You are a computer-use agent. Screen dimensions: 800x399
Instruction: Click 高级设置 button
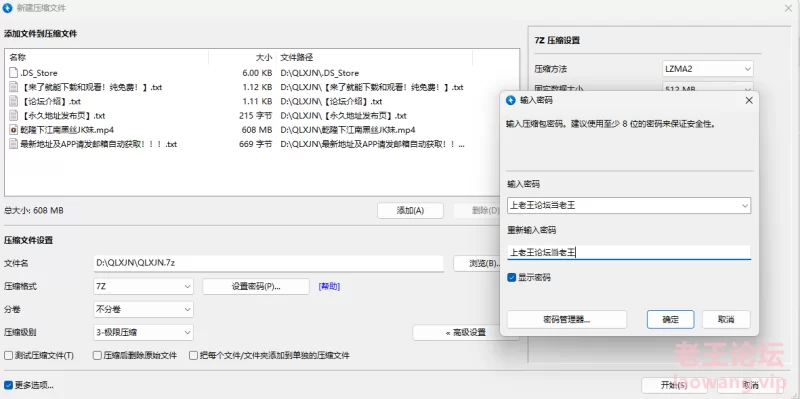pyautogui.click(x=465, y=333)
